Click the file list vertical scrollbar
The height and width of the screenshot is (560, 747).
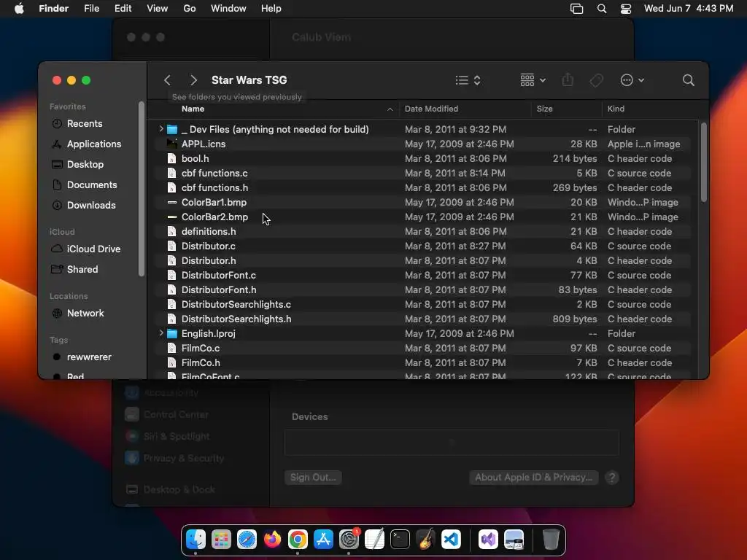click(704, 162)
